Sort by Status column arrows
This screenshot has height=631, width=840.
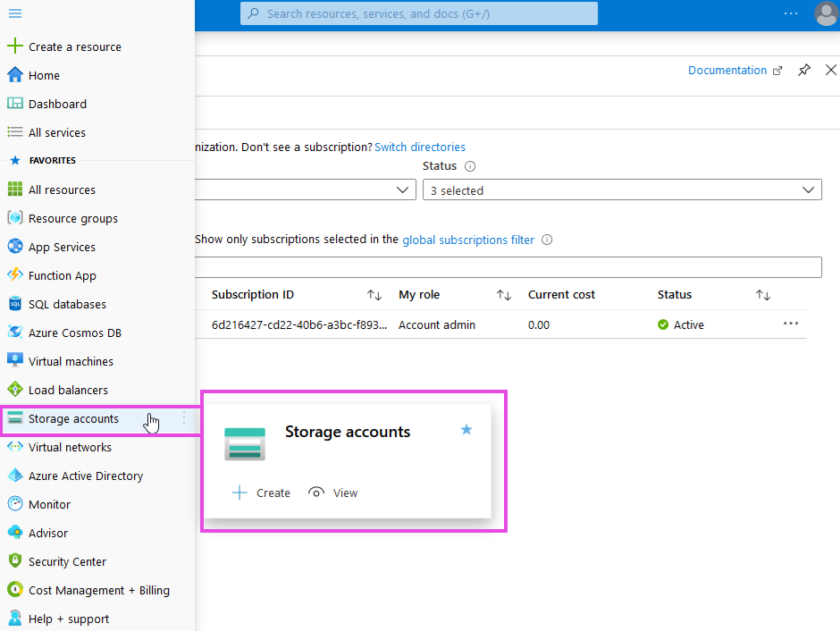pos(763,295)
